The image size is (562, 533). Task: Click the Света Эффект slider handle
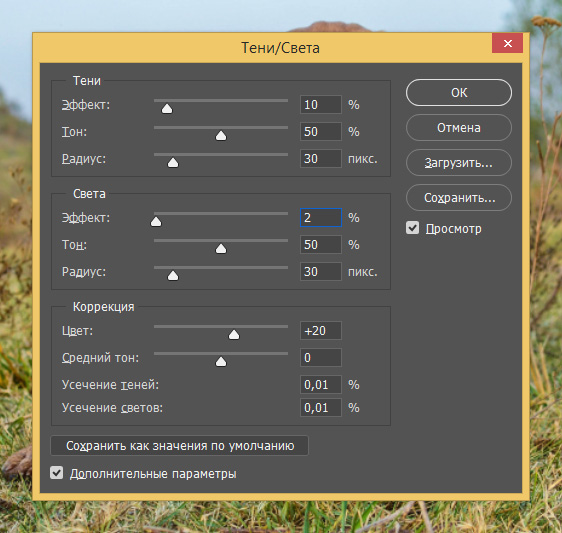coord(156,222)
